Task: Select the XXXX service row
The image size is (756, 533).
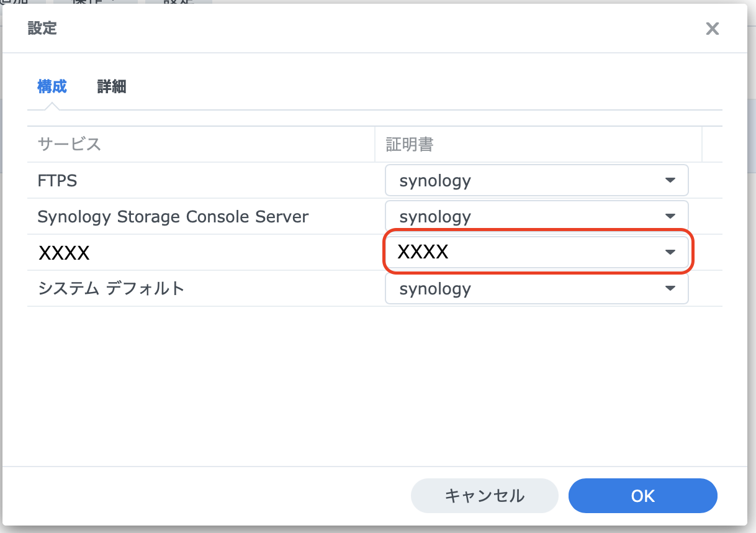Action: click(186, 252)
